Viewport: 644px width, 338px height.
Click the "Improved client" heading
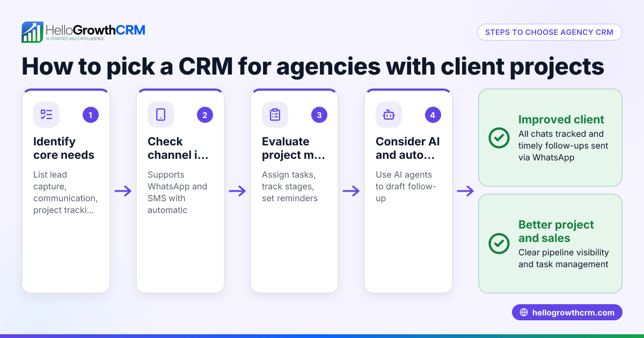click(561, 120)
